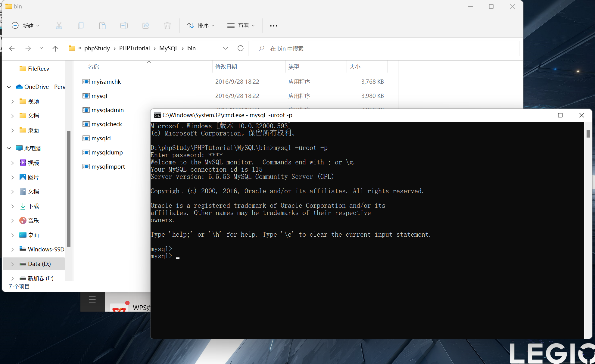Go forward with the Explorer forward arrow
Viewport: 595px width, 364px height.
point(28,48)
